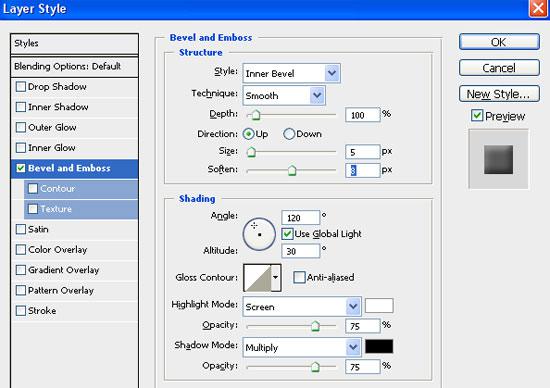Image resolution: width=550 pixels, height=388 pixels.
Task: Click the OK button
Action: [499, 42]
